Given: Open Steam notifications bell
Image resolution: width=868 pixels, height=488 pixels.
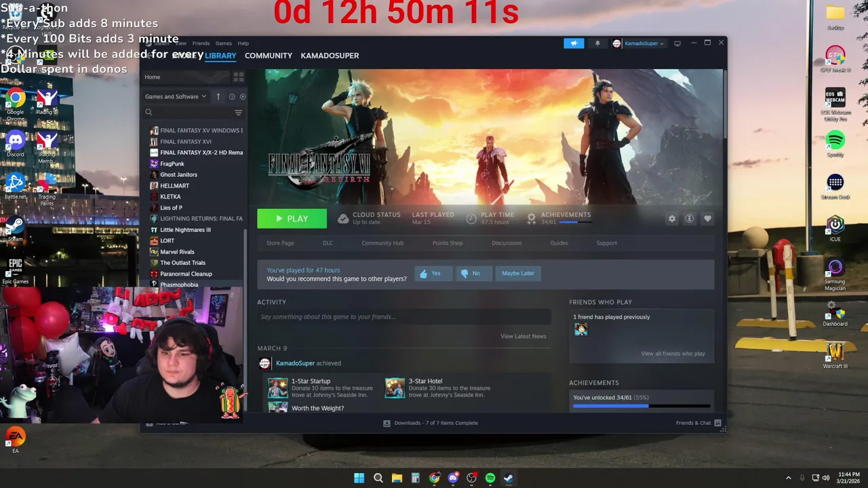Looking at the screenshot, I should coord(597,43).
